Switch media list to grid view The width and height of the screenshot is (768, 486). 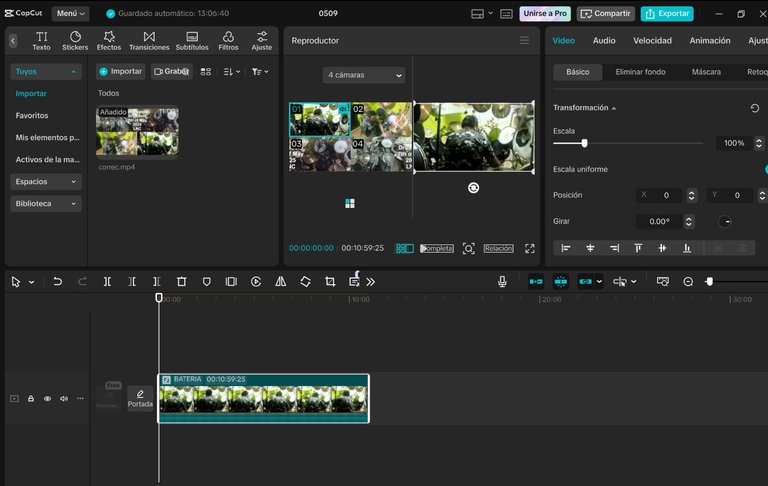(206, 72)
